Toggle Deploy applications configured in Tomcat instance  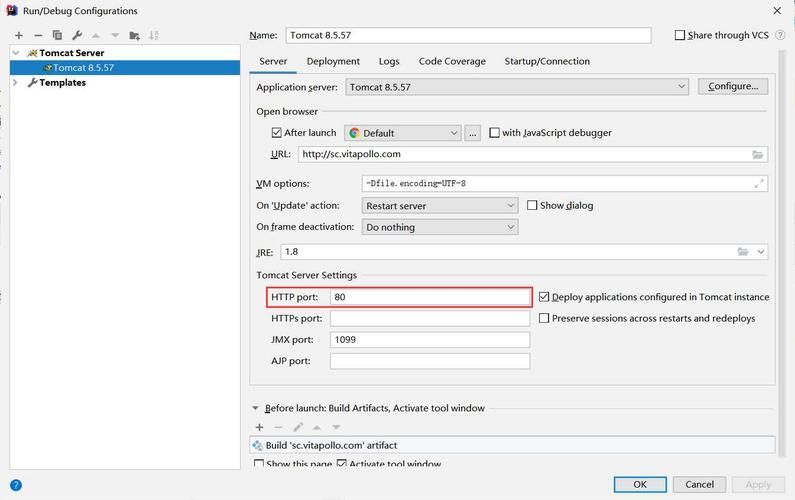point(544,297)
